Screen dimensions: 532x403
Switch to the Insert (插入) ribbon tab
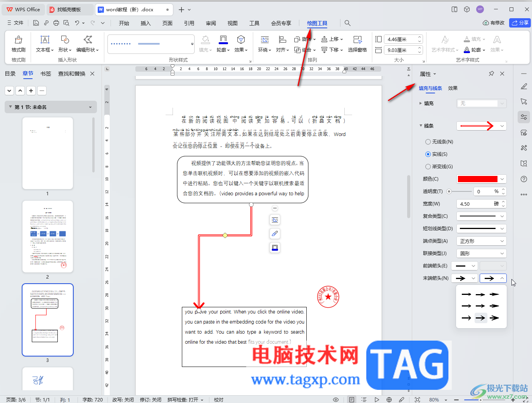[145, 23]
